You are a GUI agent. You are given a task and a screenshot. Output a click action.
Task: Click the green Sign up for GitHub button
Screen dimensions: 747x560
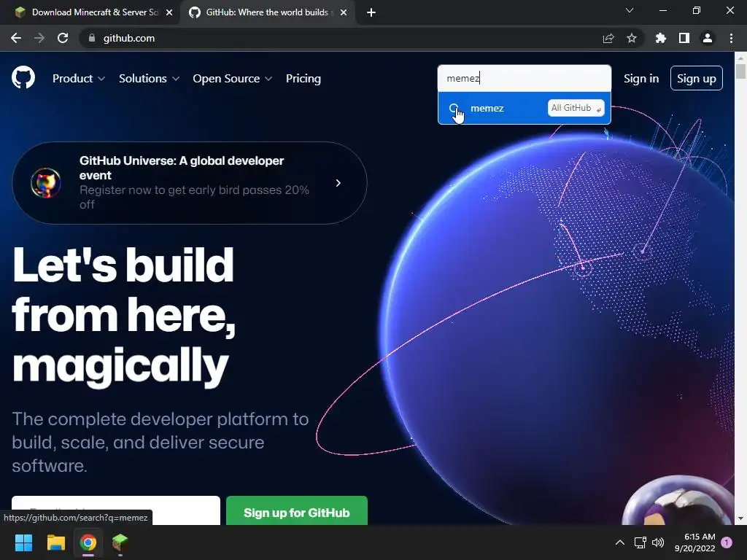point(297,513)
